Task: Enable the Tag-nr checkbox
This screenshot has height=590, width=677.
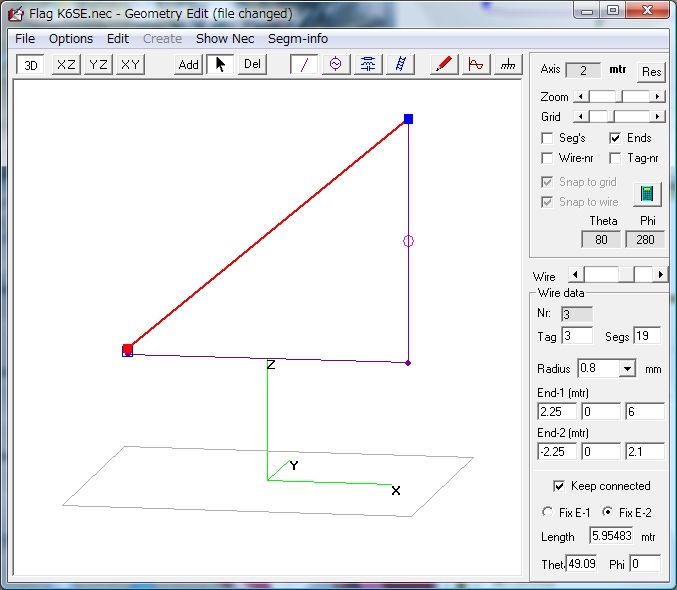Action: [615, 158]
